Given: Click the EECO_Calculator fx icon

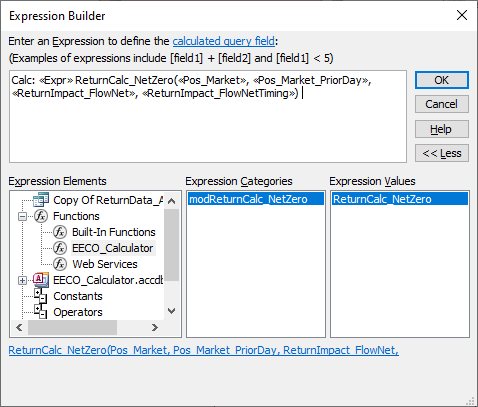Looking at the screenshot, I should tap(60, 248).
